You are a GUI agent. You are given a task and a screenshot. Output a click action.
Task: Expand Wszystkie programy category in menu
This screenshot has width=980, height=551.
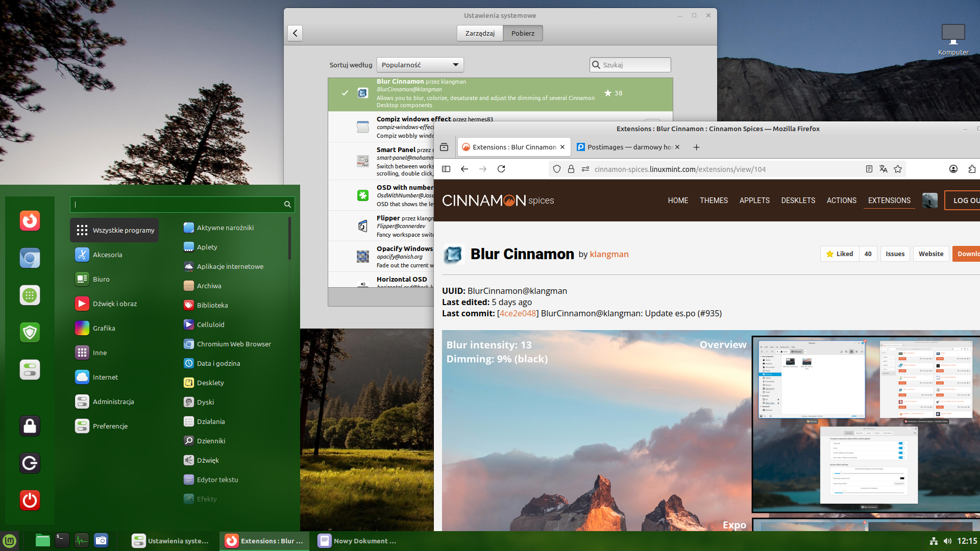click(114, 230)
